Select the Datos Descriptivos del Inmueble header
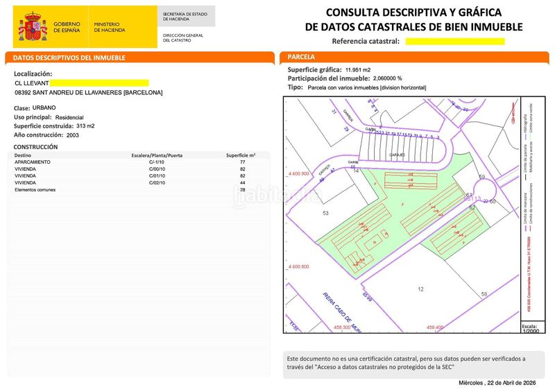 (139, 58)
